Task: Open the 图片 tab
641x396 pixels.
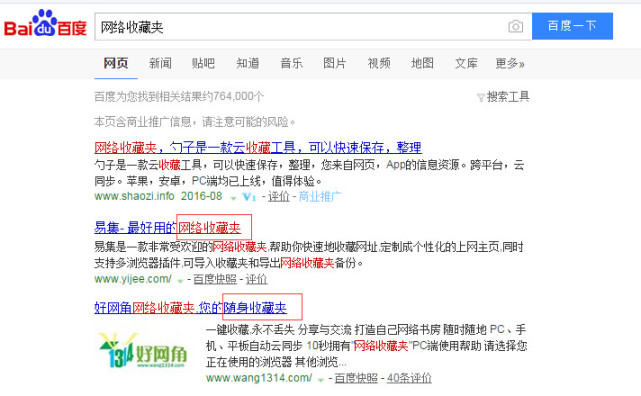Action: (x=335, y=63)
